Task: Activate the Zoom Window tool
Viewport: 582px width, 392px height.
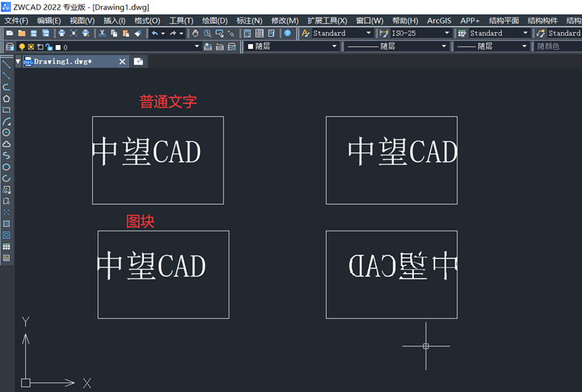Action: (x=219, y=33)
